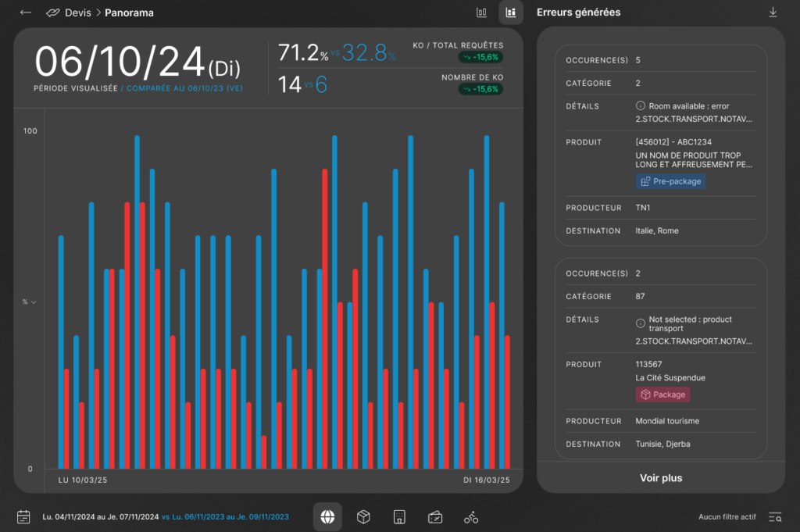Expand the % unit dropdown on Y axis
Viewport: 800px width, 532px height.
click(29, 302)
